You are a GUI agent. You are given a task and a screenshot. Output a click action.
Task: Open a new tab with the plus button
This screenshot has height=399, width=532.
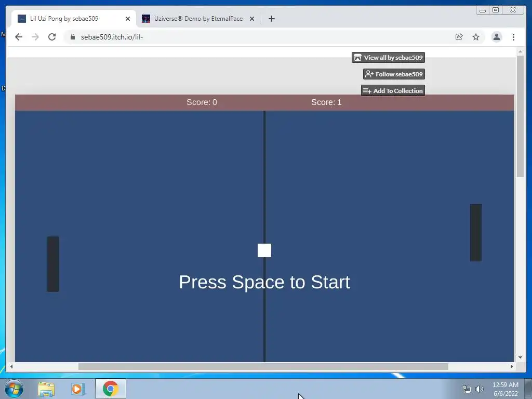pos(271,19)
